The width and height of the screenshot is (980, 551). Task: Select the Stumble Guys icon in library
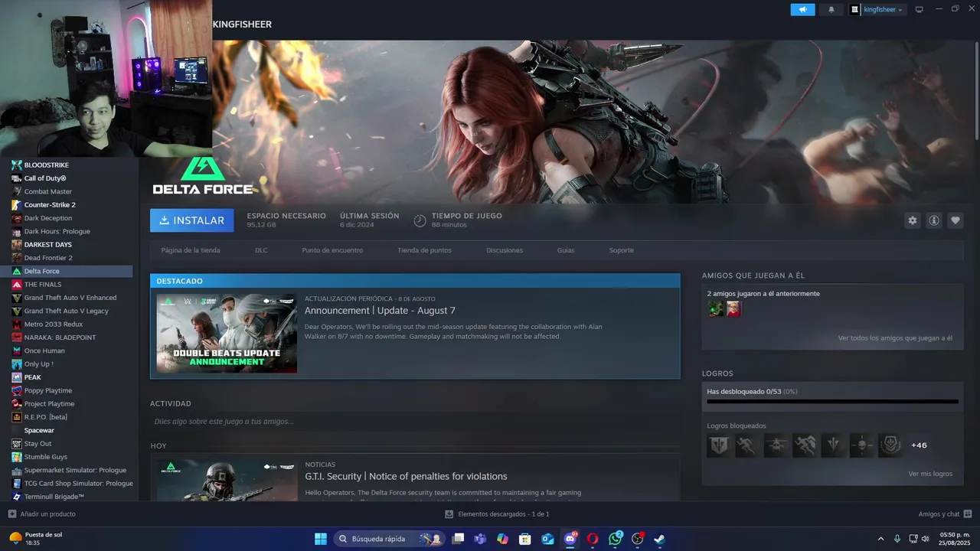coord(16,457)
